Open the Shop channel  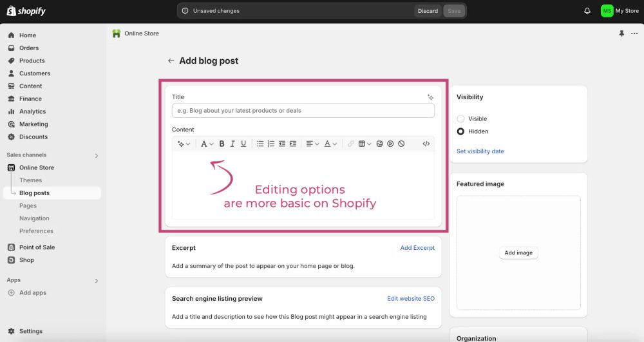pyautogui.click(x=26, y=260)
